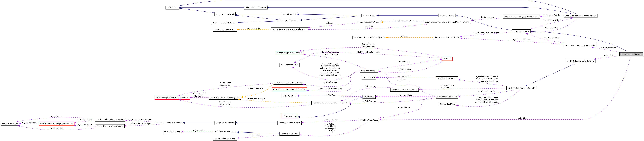Open the berry::QtViewPart node

pyautogui.click(x=447, y=15)
